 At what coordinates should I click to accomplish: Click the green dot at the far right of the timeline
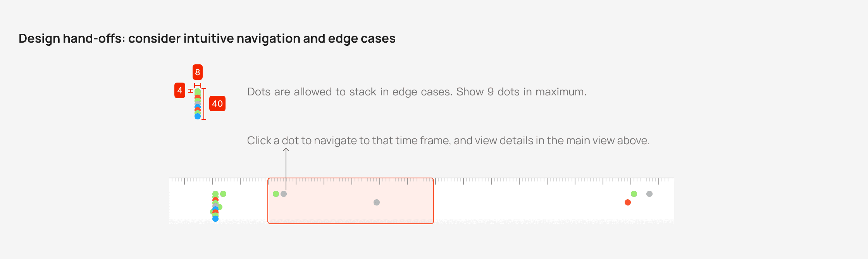pyautogui.click(x=634, y=194)
